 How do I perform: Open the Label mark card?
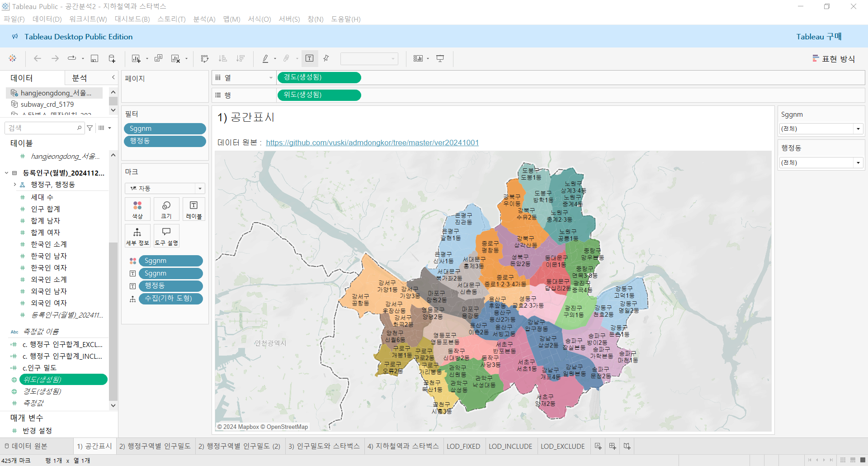point(193,209)
